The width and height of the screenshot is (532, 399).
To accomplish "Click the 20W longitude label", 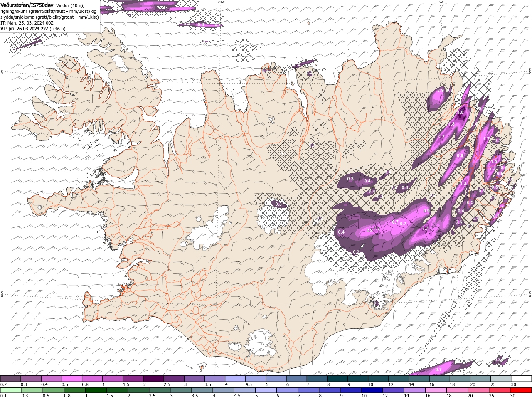I will pyautogui.click(x=221, y=2).
